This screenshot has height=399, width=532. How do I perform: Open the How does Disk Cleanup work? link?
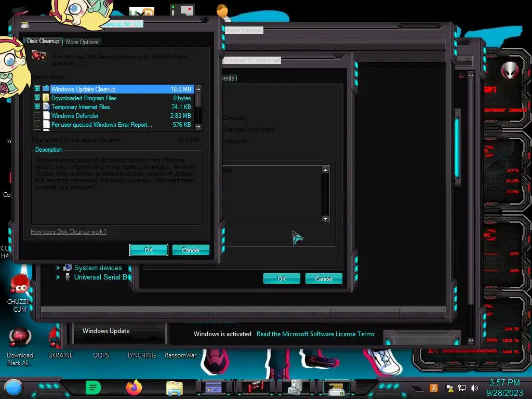(69, 232)
